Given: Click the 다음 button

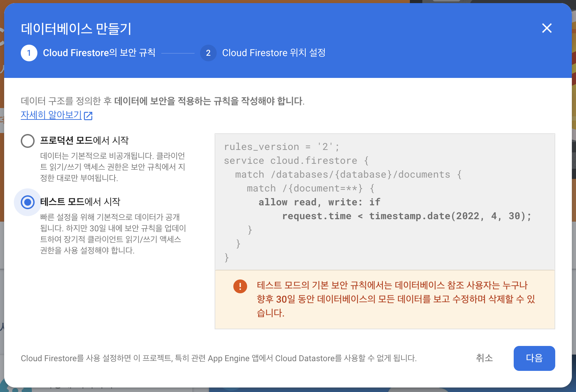Looking at the screenshot, I should pyautogui.click(x=534, y=358).
